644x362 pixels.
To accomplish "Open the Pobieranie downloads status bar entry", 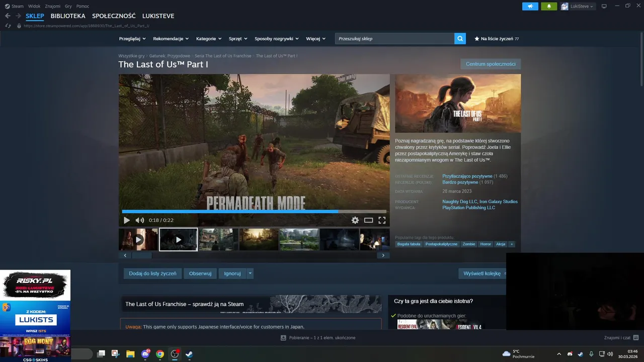I will coord(318,338).
